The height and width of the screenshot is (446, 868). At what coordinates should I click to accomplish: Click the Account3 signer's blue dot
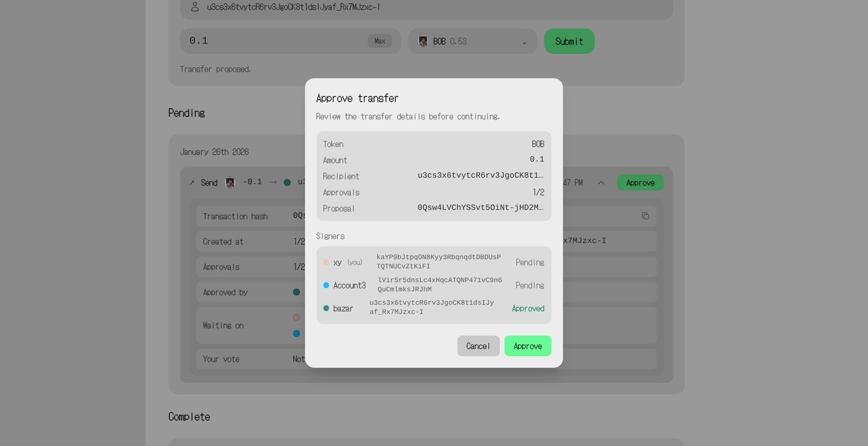326,285
